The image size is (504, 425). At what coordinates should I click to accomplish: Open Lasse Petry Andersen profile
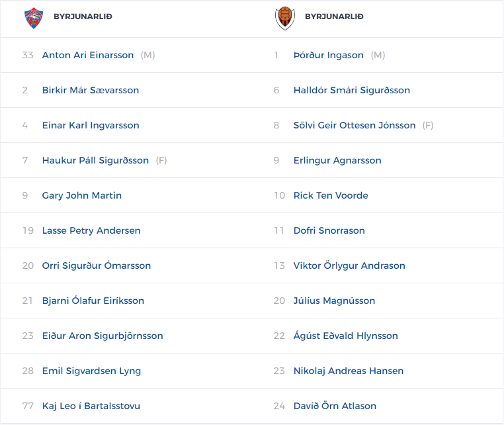click(x=91, y=230)
